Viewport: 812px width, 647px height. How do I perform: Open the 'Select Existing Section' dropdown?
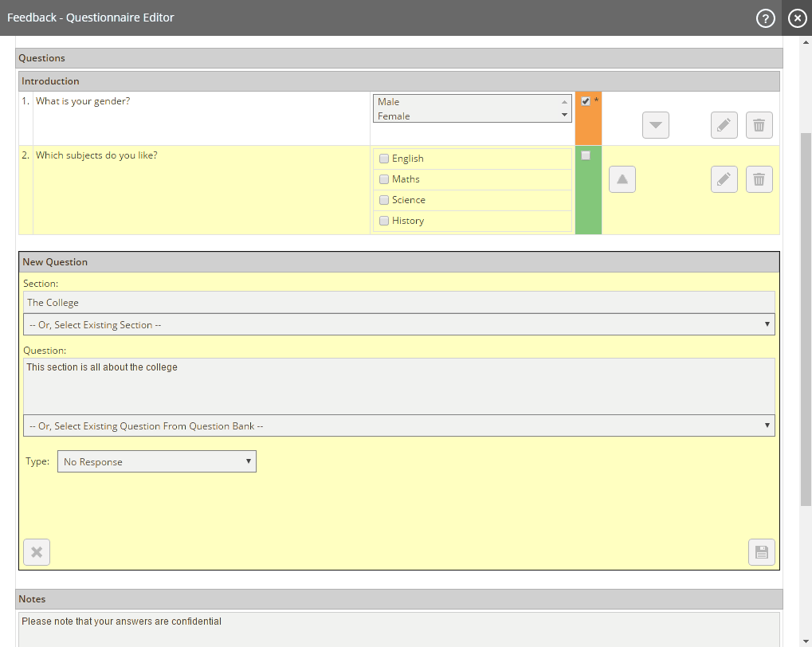coord(398,324)
